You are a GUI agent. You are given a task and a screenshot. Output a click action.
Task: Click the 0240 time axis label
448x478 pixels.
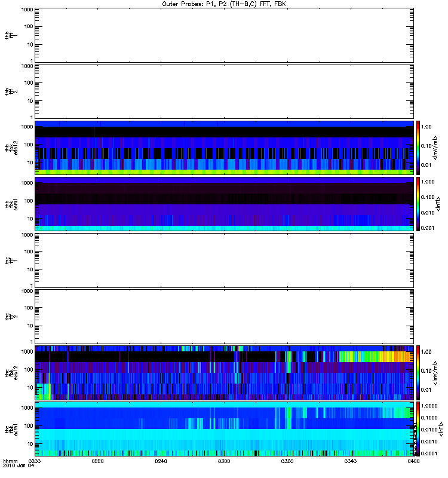click(x=161, y=461)
